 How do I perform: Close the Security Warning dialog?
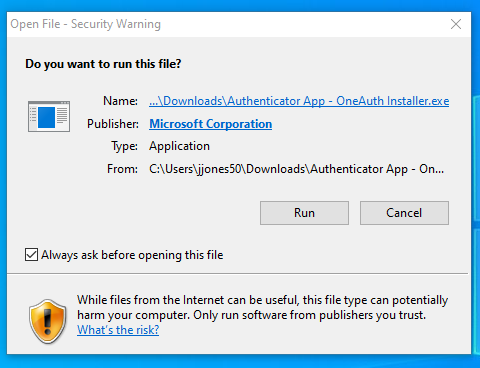pos(456,24)
